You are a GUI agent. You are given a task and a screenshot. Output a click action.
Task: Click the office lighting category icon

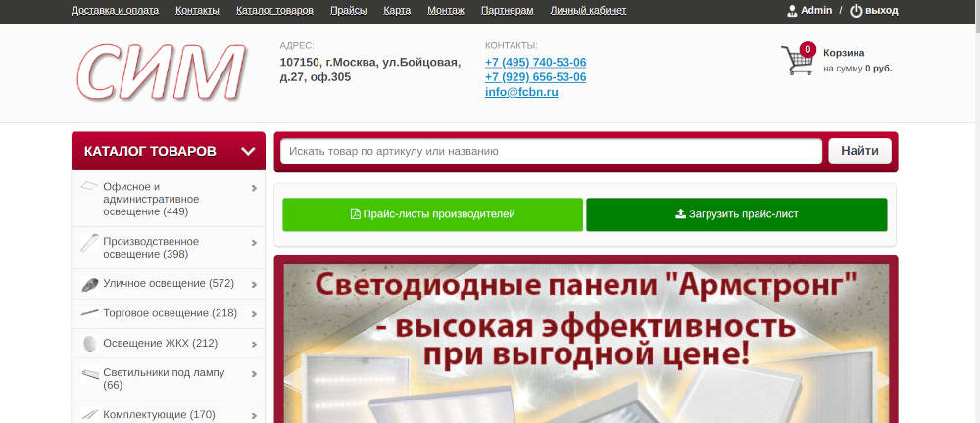tap(89, 186)
